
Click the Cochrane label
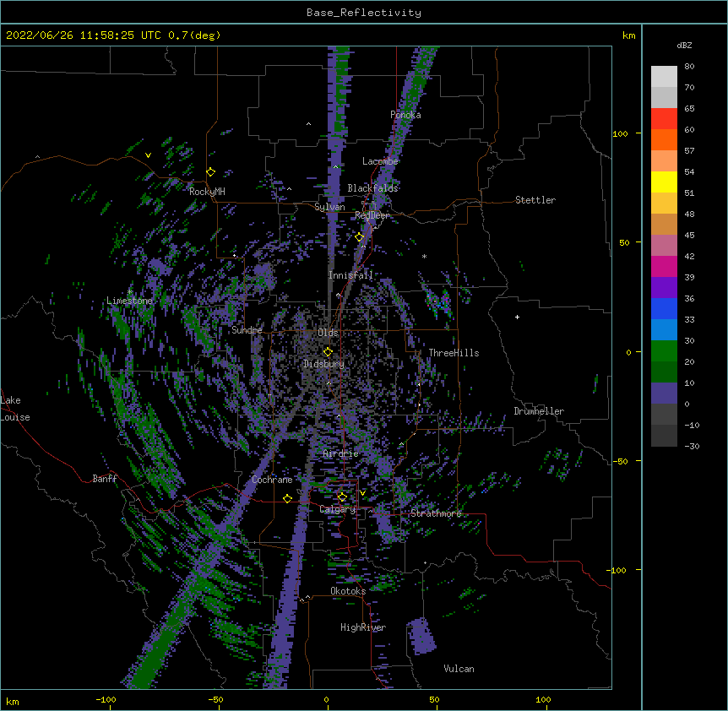point(272,480)
